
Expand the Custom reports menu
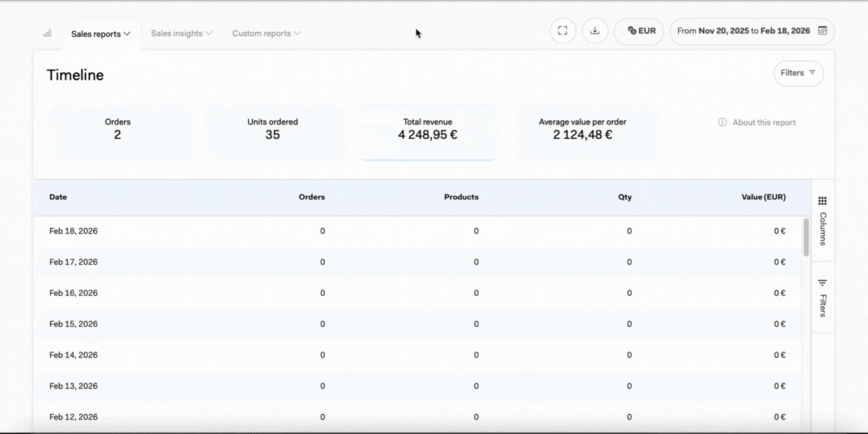point(266,33)
